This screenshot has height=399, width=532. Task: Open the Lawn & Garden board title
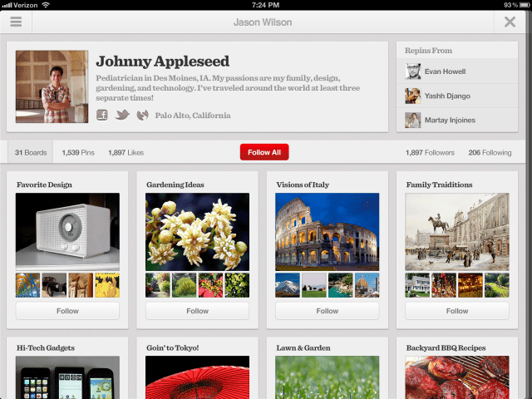[x=303, y=347]
